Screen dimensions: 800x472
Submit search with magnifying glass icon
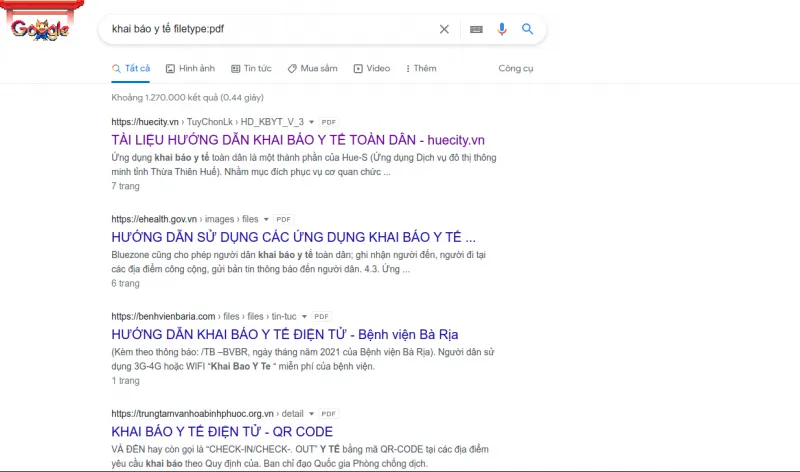click(x=528, y=29)
